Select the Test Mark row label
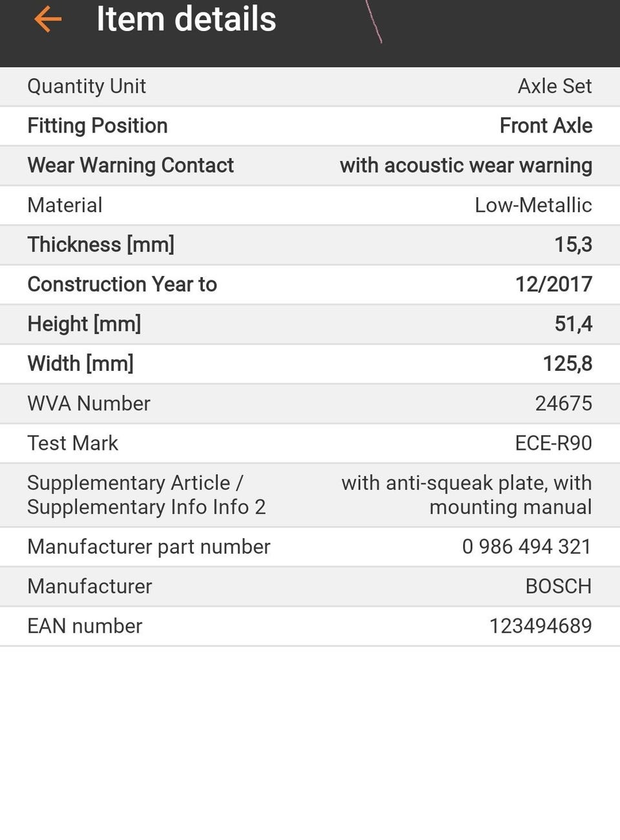The width and height of the screenshot is (620, 840). click(x=72, y=443)
